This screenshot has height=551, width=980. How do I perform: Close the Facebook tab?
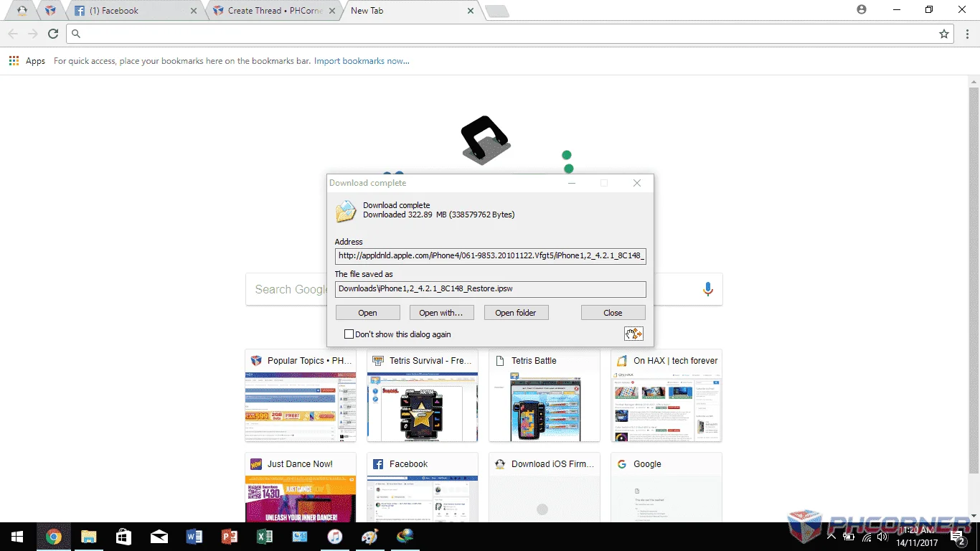point(194,11)
